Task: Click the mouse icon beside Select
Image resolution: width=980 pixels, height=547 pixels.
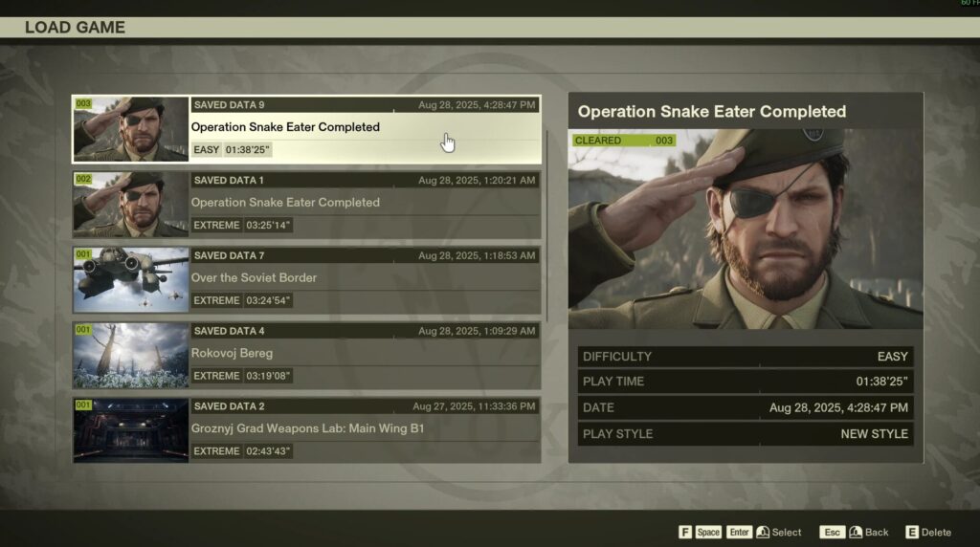Action: click(x=763, y=532)
